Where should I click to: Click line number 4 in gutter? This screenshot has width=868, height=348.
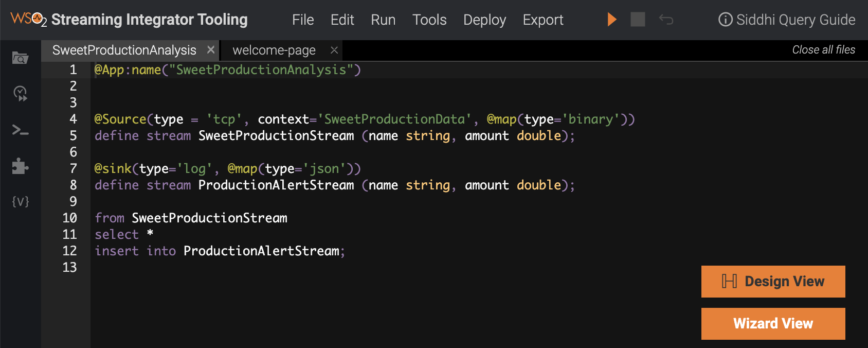coord(73,119)
